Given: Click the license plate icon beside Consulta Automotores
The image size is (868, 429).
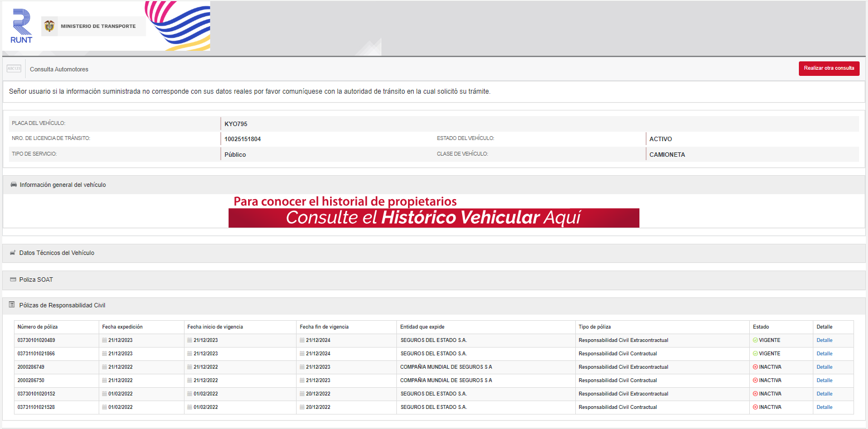Looking at the screenshot, I should 14,69.
